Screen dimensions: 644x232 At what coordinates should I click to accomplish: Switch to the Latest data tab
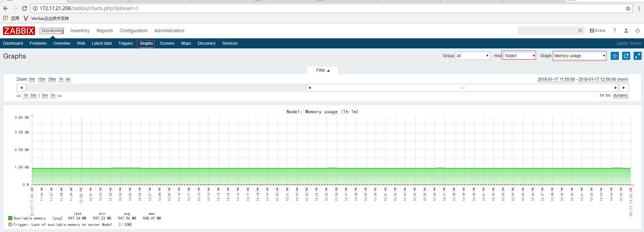click(x=102, y=43)
